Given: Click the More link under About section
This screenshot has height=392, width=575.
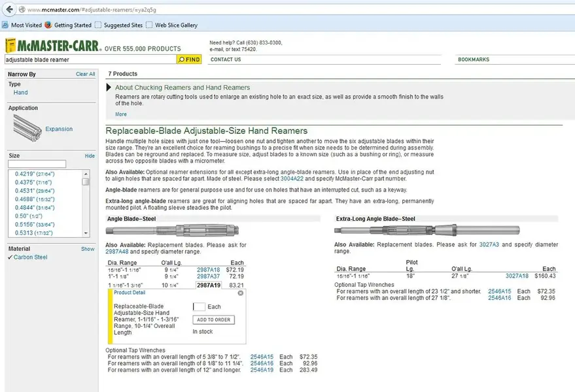Looking at the screenshot, I should (x=120, y=114).
